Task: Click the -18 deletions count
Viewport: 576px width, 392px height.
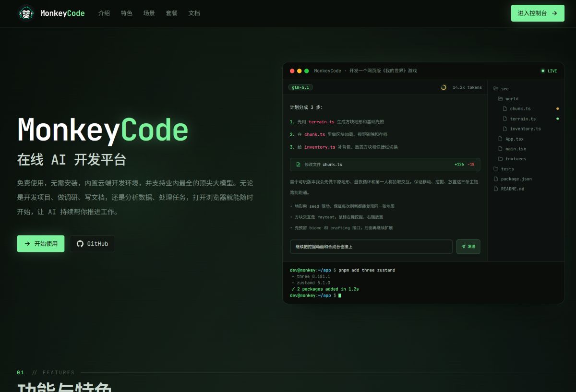Action: click(x=471, y=165)
